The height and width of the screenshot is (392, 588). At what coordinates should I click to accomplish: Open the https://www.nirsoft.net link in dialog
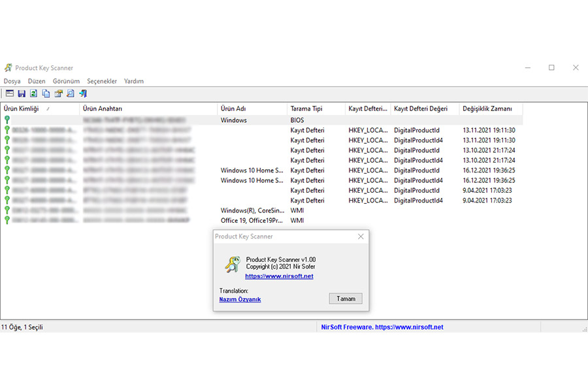pyautogui.click(x=279, y=276)
